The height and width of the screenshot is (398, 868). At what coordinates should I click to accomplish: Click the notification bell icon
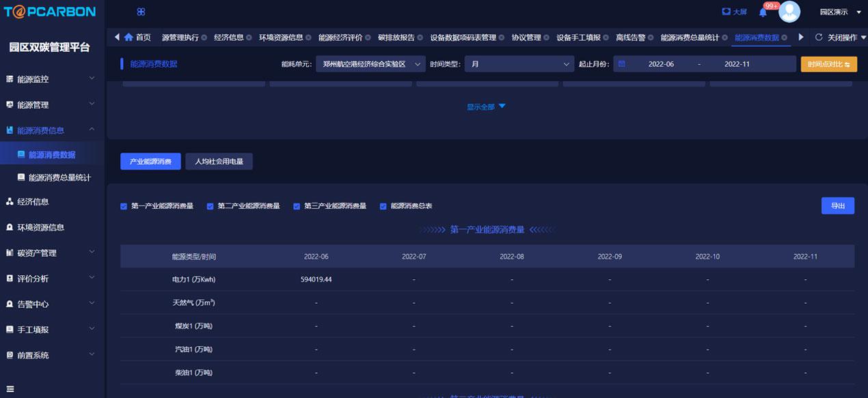point(763,12)
